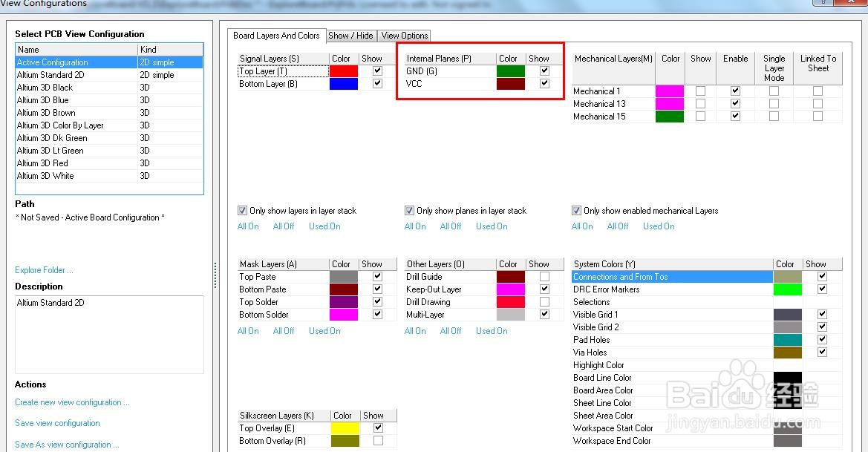Open Explore Folder link
Image resolution: width=868 pixels, height=452 pixels.
point(44,270)
